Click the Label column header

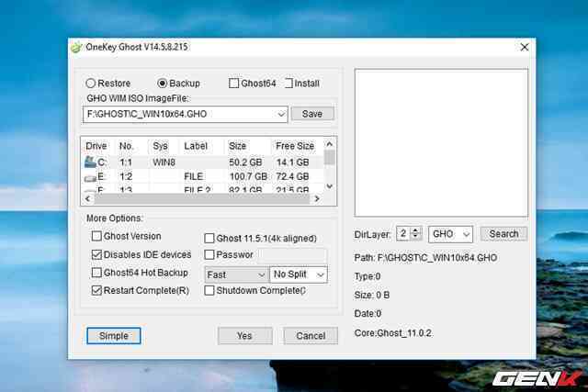(x=196, y=146)
